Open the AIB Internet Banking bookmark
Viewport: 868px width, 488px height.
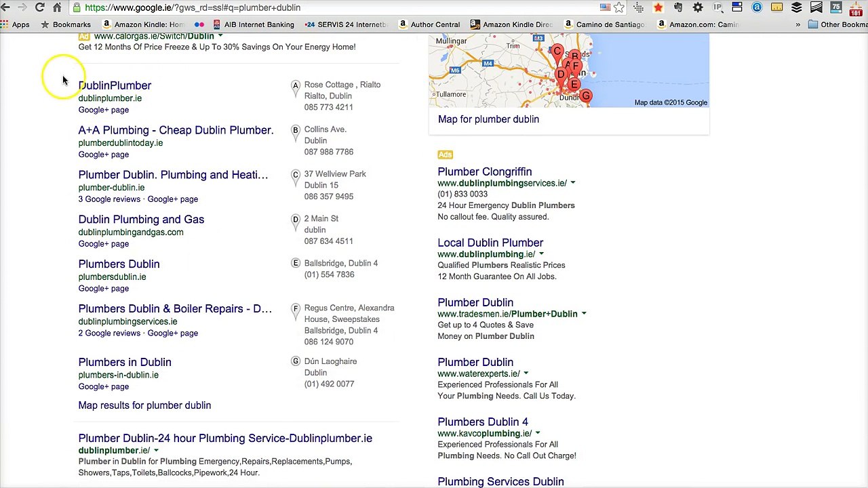[253, 24]
